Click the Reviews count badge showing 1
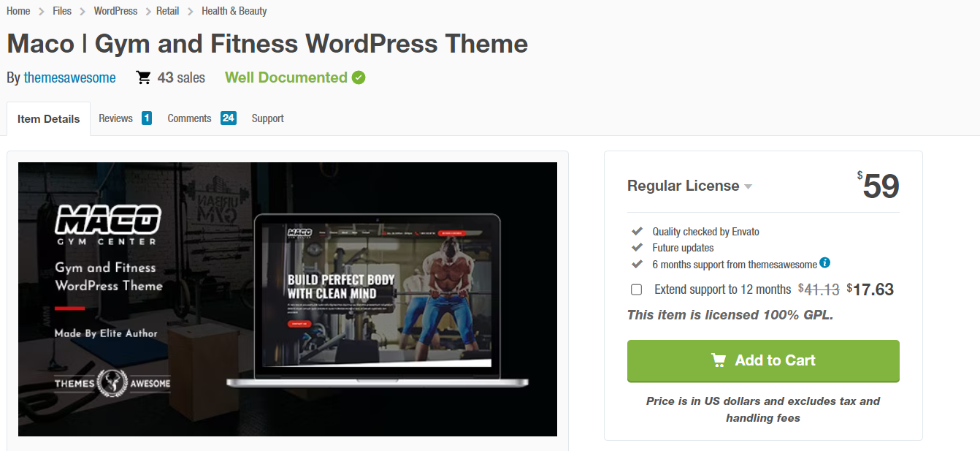 pyautogui.click(x=147, y=118)
